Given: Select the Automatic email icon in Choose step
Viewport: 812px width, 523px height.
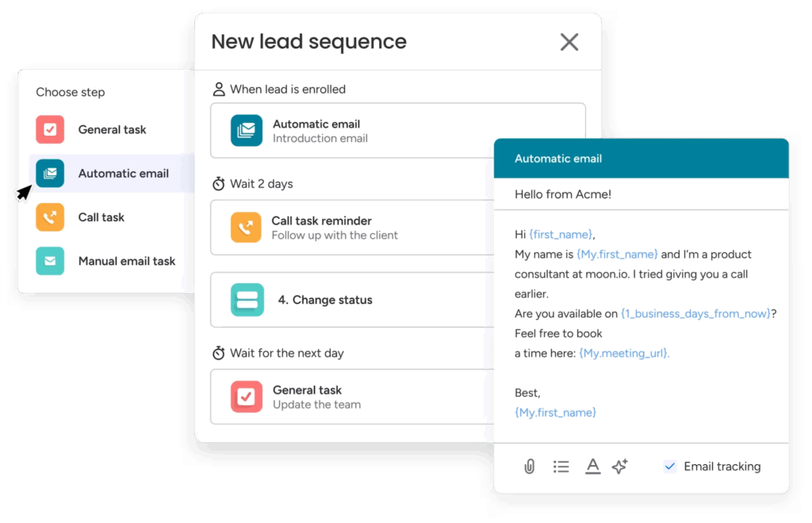Looking at the screenshot, I should click(50, 173).
